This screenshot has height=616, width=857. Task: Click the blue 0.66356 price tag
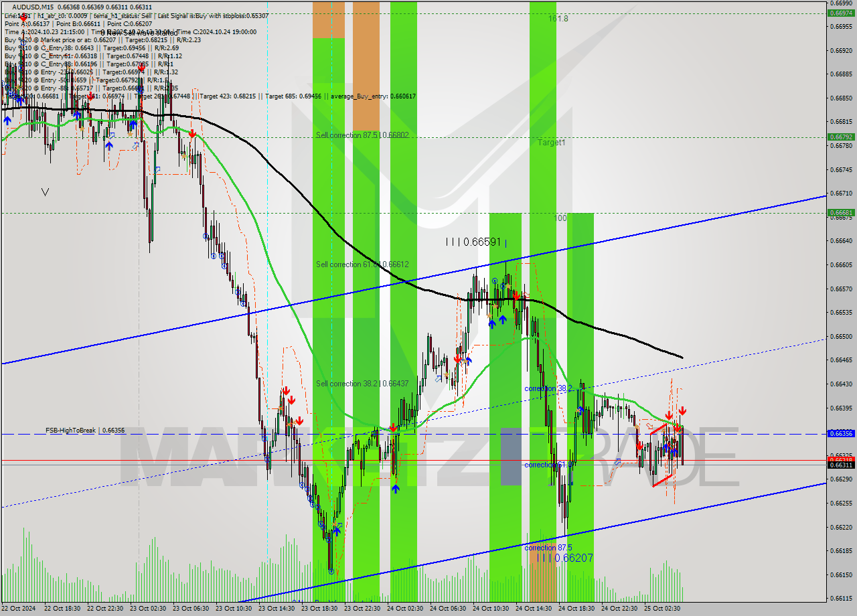point(840,433)
